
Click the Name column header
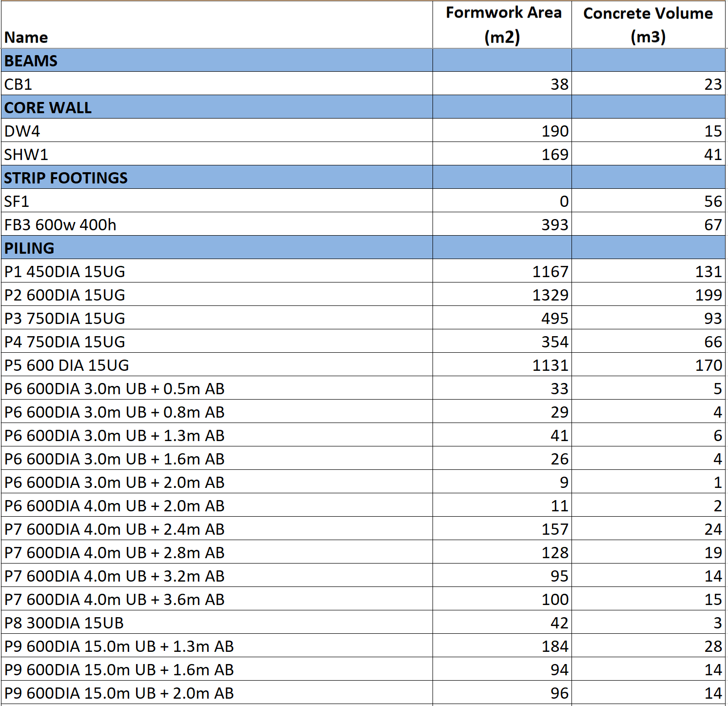pyautogui.click(x=26, y=37)
